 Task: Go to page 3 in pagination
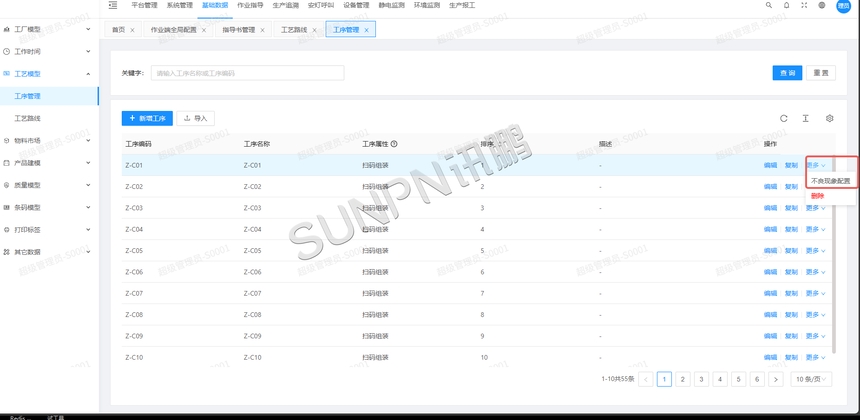[701, 379]
